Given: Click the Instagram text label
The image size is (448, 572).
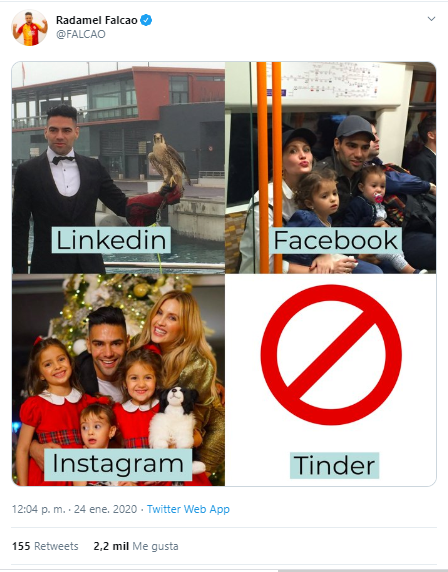Looking at the screenshot, I should (x=118, y=464).
